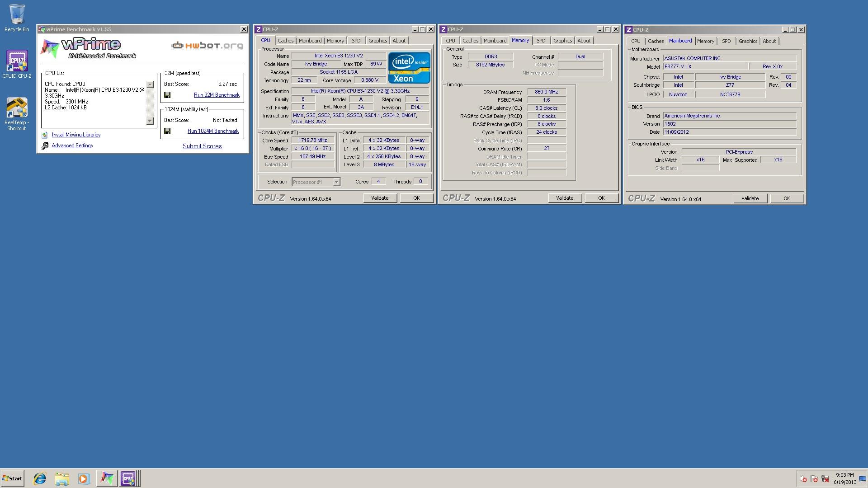Click the save icon beside Run 1024M Benchmark

167,130
